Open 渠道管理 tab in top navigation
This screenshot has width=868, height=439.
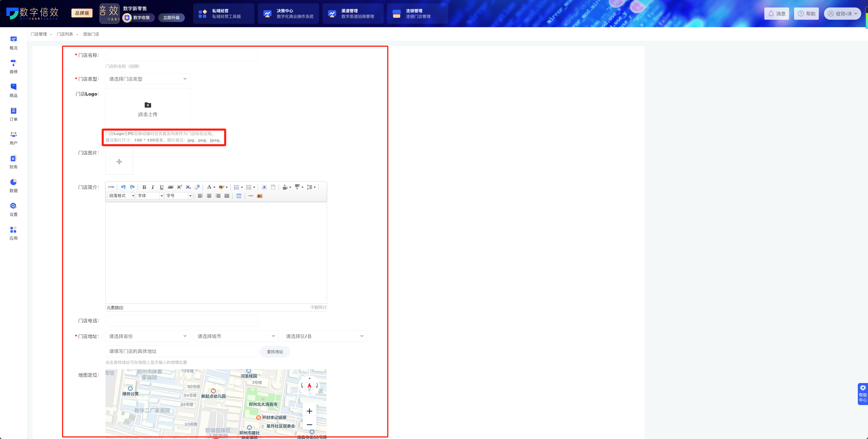(353, 13)
